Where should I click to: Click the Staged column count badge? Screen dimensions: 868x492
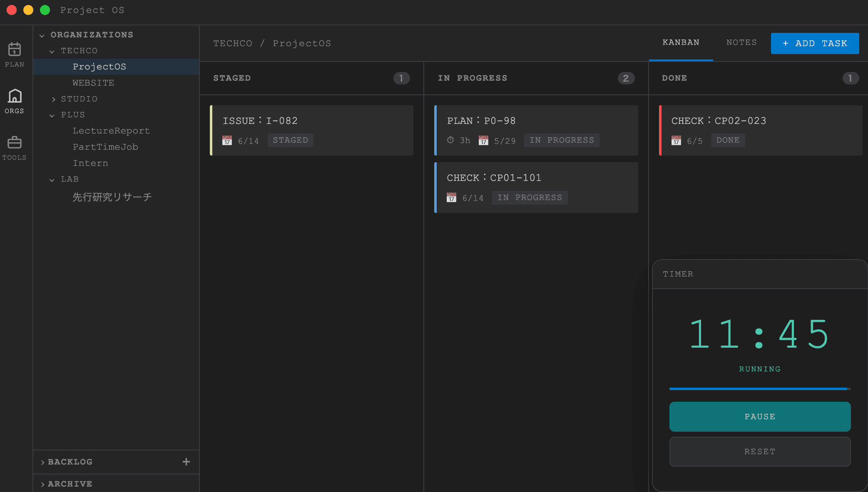click(x=401, y=78)
